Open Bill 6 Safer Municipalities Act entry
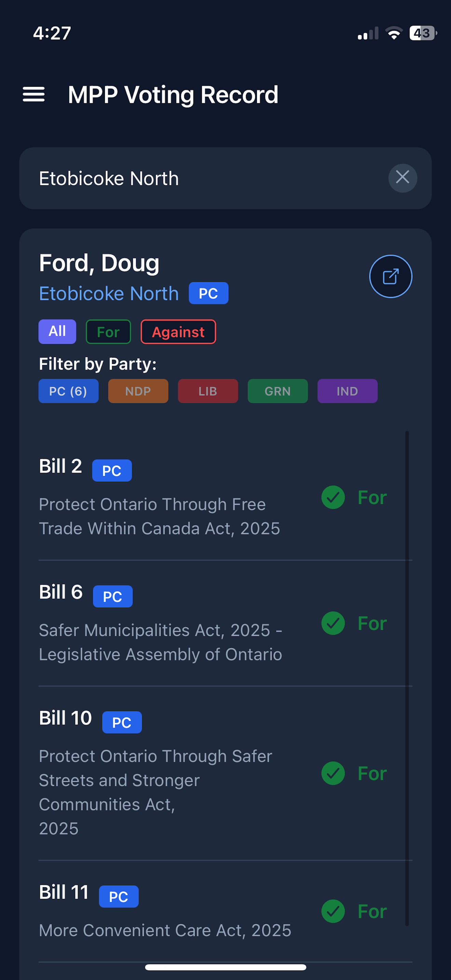The width and height of the screenshot is (451, 980). tap(161, 642)
